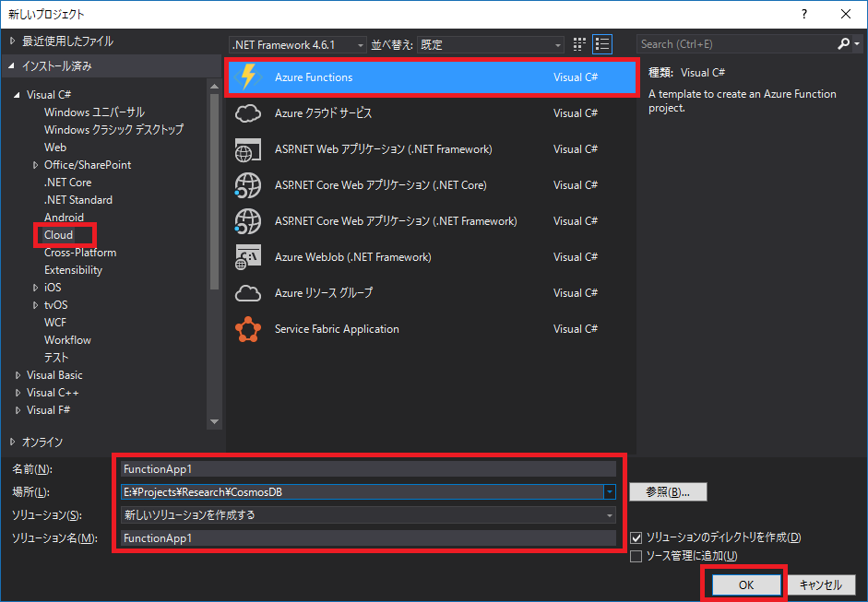
Task: Click the category tree scrollbar thumb
Action: pyautogui.click(x=214, y=191)
